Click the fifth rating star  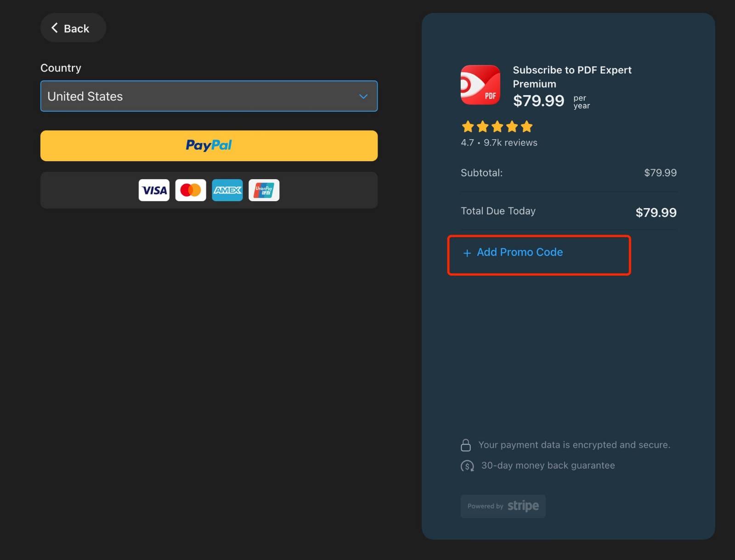tap(526, 126)
